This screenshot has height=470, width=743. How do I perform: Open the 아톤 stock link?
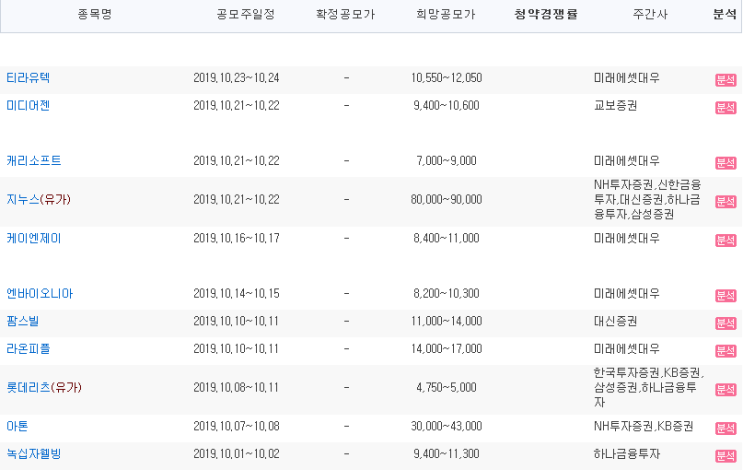[x=17, y=426]
